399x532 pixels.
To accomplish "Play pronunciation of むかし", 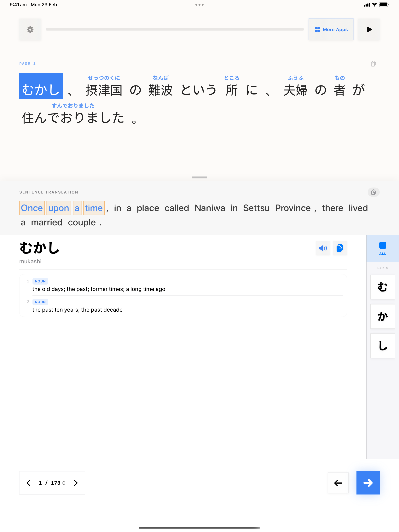I will click(x=323, y=248).
